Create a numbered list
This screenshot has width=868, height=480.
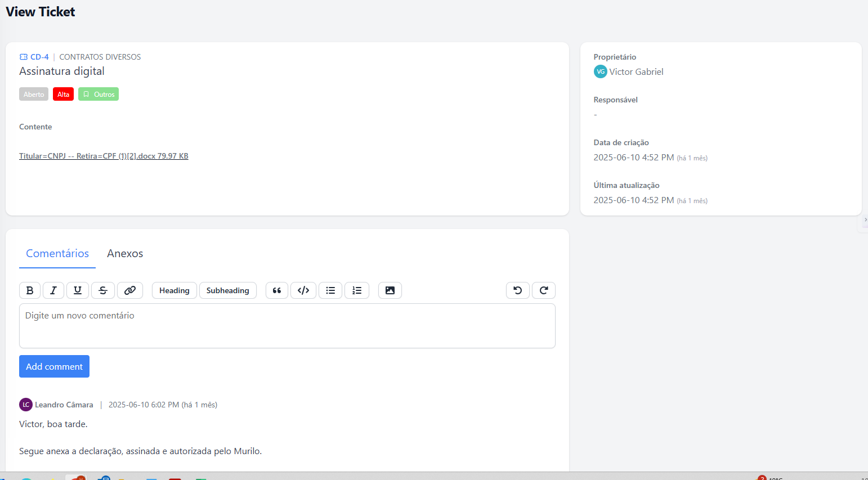click(x=357, y=290)
